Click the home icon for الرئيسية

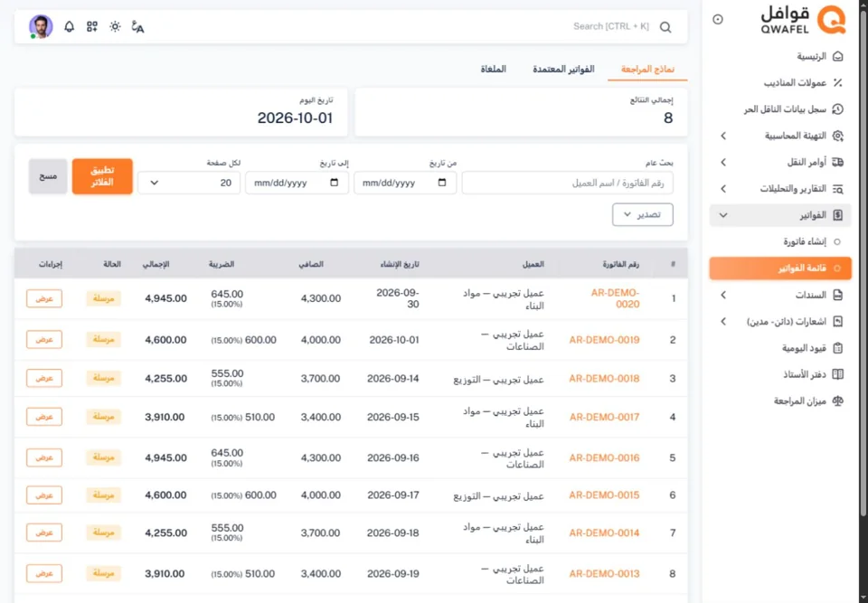tap(838, 56)
